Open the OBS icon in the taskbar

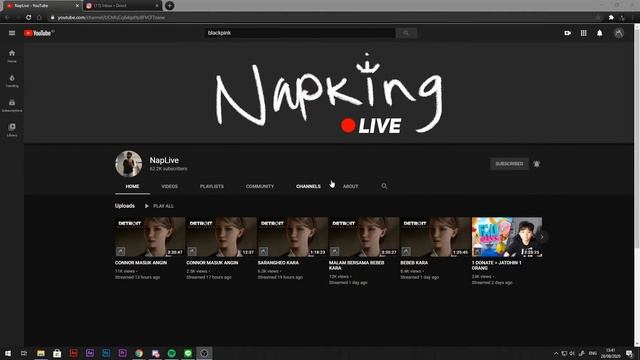[x=204, y=353]
